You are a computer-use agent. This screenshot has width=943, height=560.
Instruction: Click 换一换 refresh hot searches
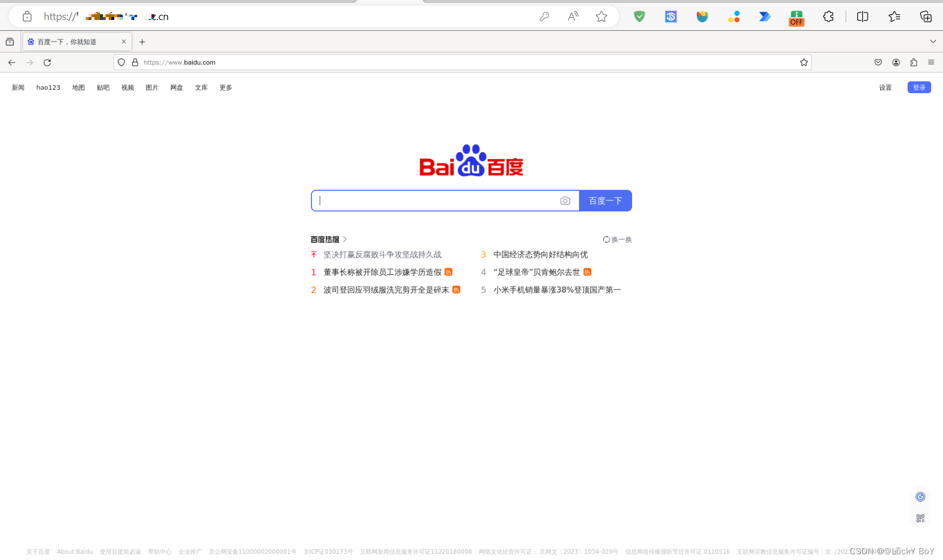point(617,239)
